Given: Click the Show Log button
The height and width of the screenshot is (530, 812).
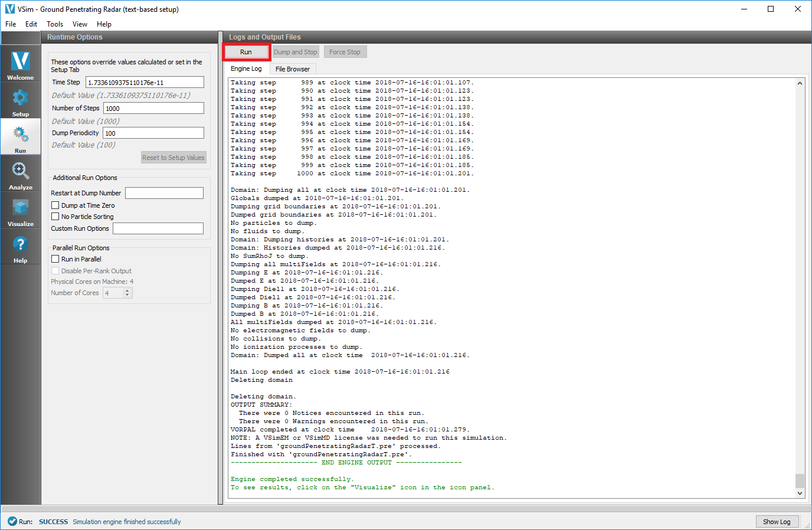Looking at the screenshot, I should coord(777,522).
